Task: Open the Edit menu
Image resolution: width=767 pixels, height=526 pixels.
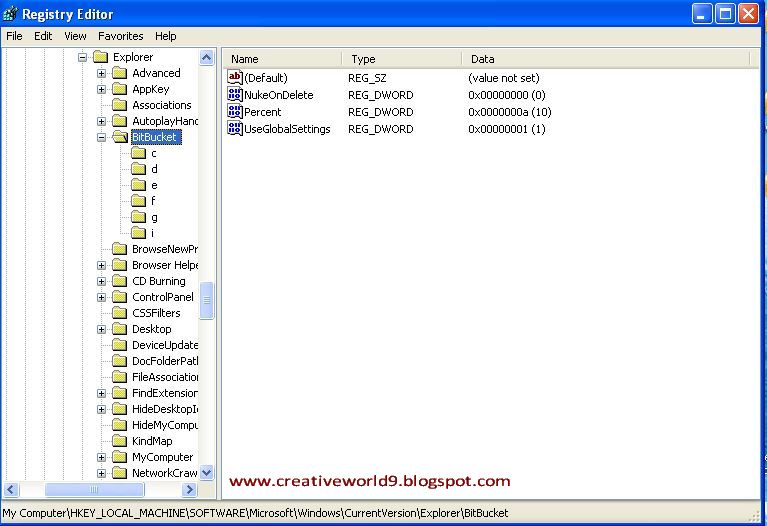Action: 43,36
